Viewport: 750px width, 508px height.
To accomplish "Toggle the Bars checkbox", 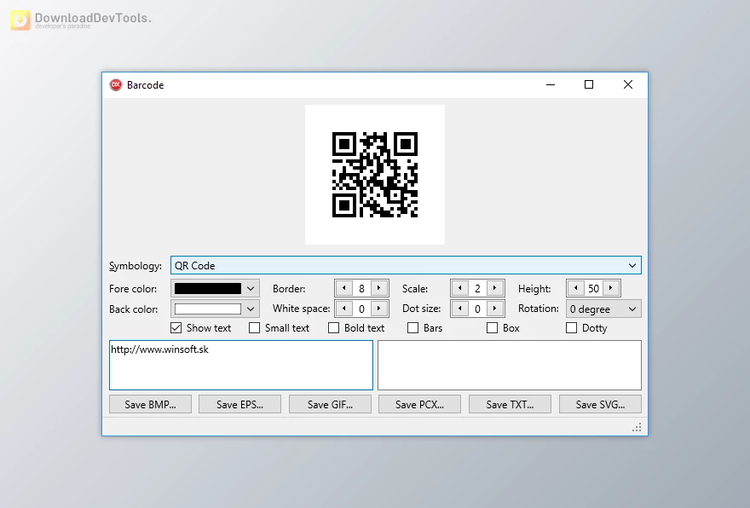I will (413, 328).
